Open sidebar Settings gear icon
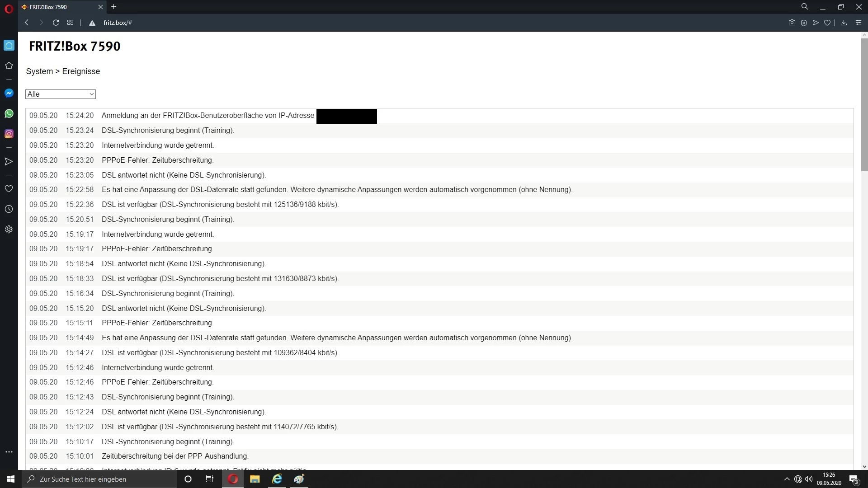 point(9,230)
